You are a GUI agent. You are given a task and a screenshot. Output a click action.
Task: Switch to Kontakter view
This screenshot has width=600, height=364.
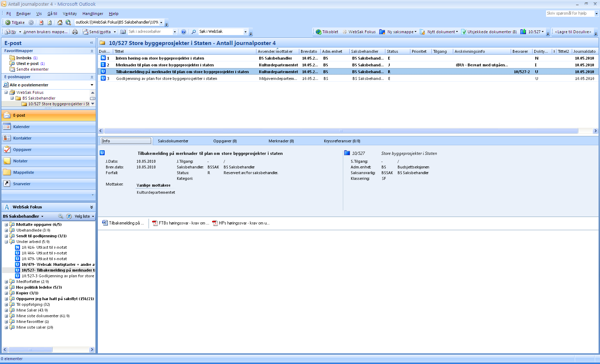tap(49, 138)
